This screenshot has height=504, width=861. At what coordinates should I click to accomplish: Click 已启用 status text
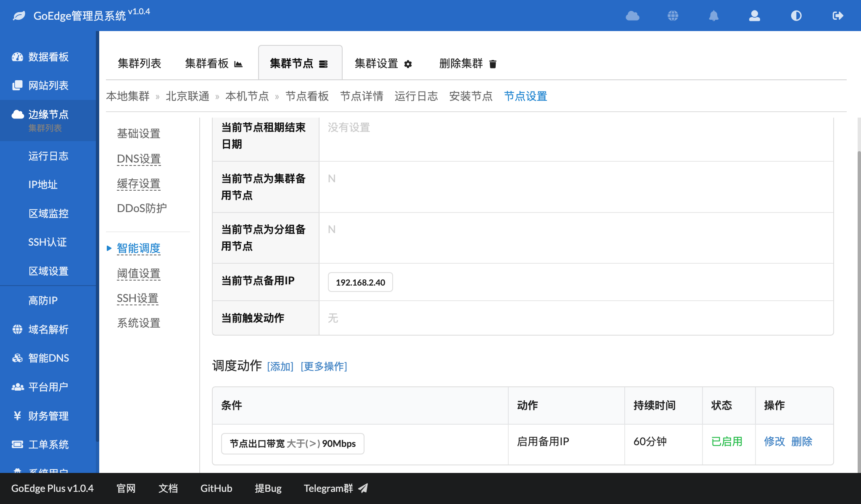(x=727, y=442)
